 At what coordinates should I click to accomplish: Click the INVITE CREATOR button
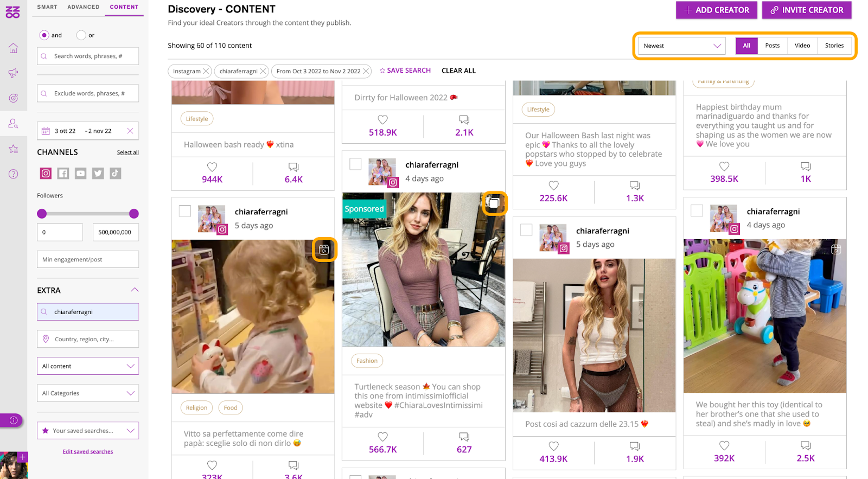pos(807,10)
